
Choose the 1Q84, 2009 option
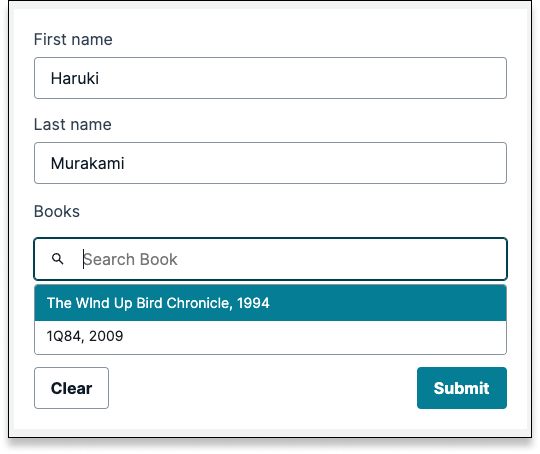270,337
